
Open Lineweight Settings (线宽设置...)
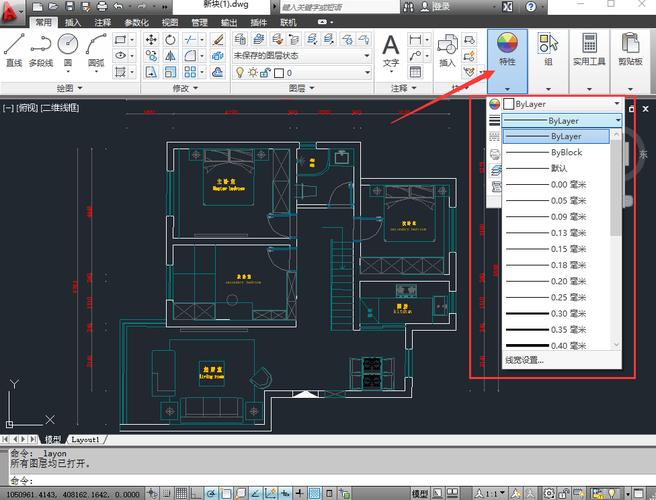coord(525,360)
